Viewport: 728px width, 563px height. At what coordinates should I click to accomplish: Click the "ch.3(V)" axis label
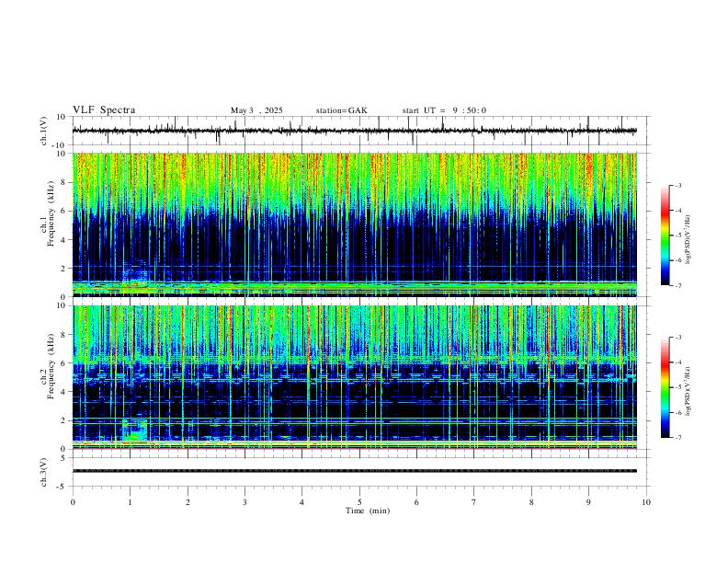point(44,473)
